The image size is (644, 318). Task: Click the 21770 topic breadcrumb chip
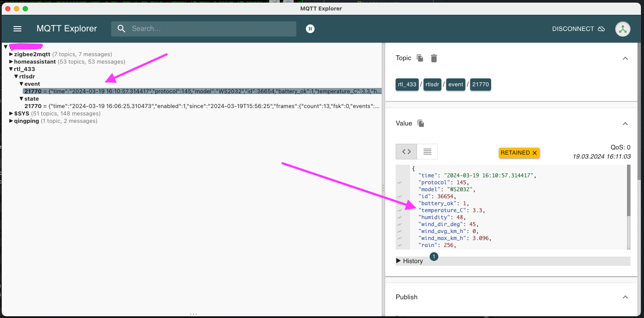481,85
